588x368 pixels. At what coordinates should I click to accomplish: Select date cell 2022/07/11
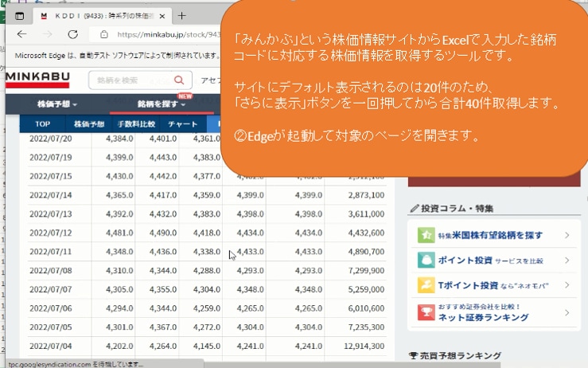(x=51, y=252)
